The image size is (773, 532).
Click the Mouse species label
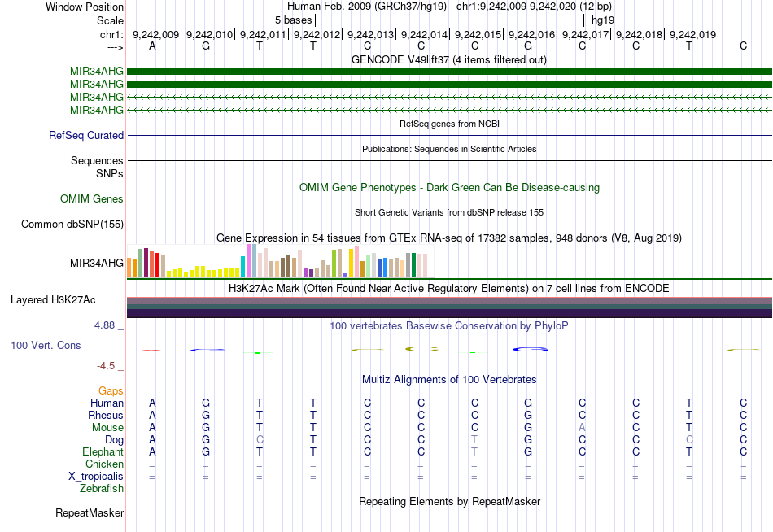(107, 428)
